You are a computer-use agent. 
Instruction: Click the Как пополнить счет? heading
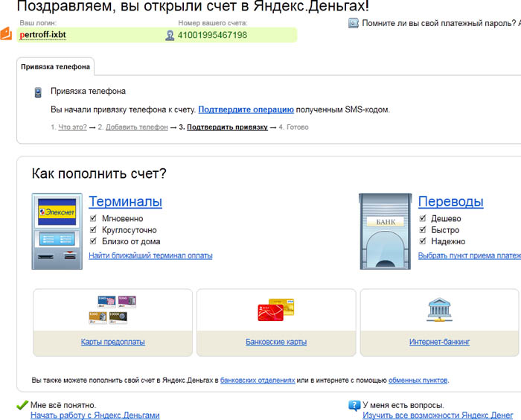click(x=99, y=174)
